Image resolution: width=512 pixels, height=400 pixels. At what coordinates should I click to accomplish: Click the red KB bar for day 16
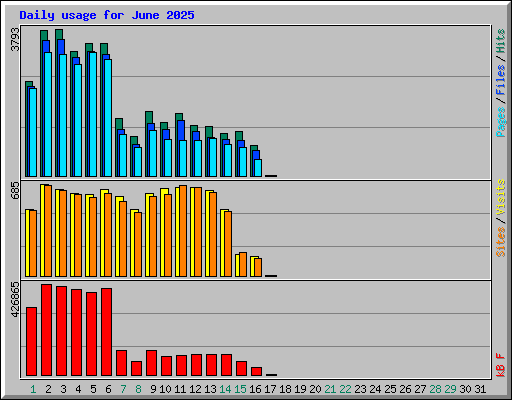(257, 372)
